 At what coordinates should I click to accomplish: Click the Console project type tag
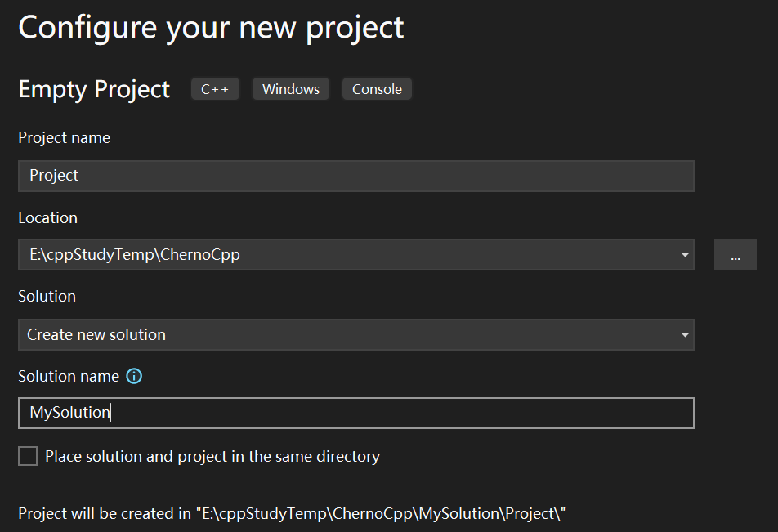point(377,89)
